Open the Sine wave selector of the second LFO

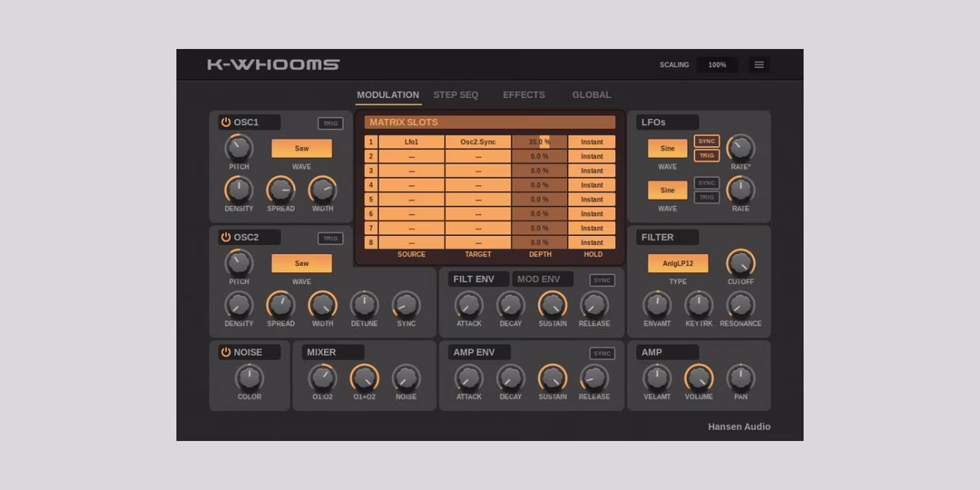(x=667, y=189)
